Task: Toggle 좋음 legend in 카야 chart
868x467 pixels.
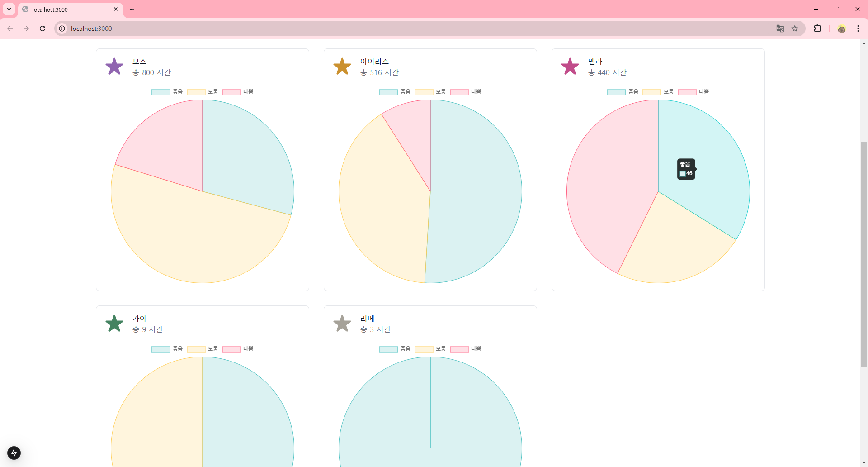Action: [167, 349]
